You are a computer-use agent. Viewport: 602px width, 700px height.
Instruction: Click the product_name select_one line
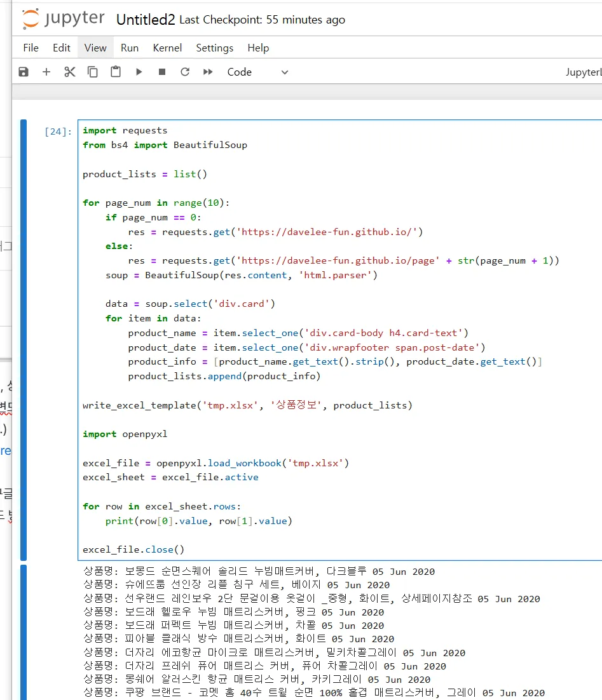click(x=298, y=333)
